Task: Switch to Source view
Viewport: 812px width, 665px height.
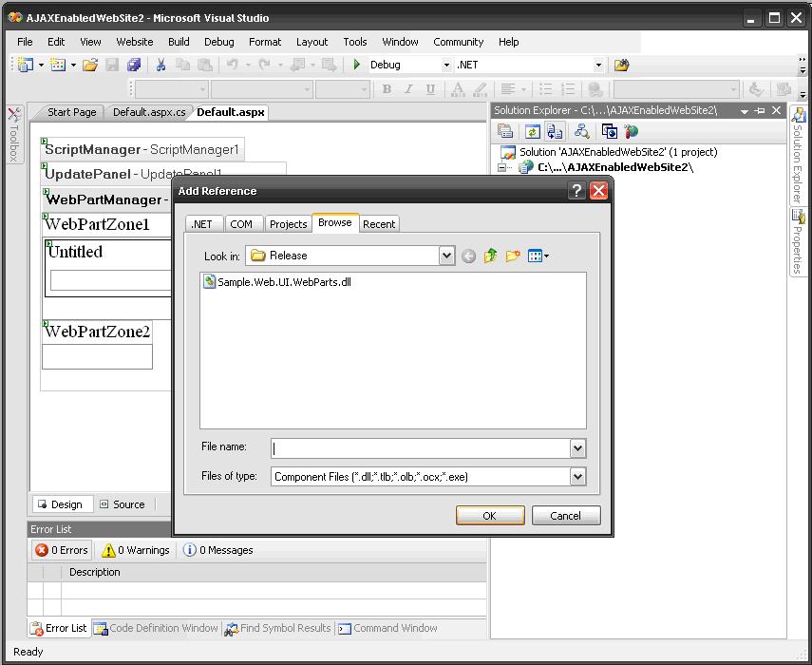Action: coord(123,504)
